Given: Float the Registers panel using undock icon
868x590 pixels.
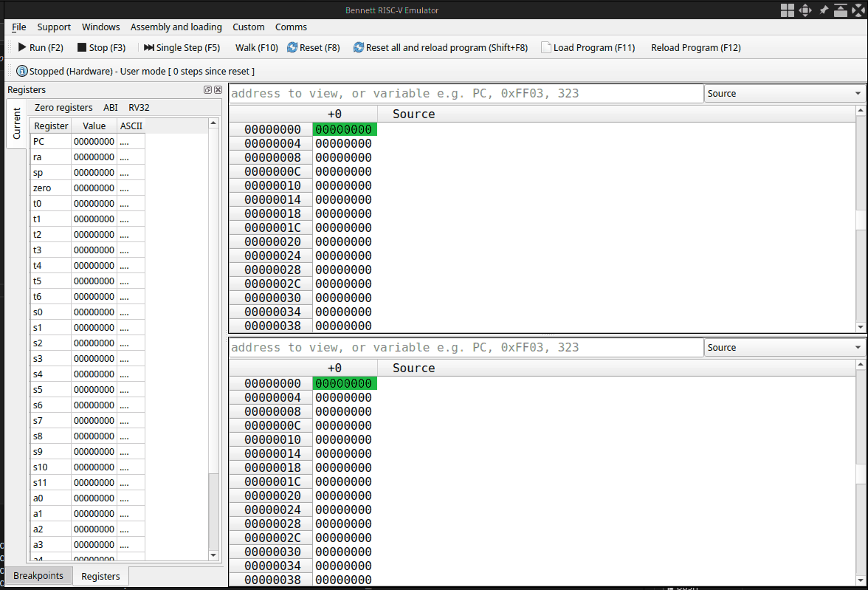Looking at the screenshot, I should pyautogui.click(x=208, y=90).
